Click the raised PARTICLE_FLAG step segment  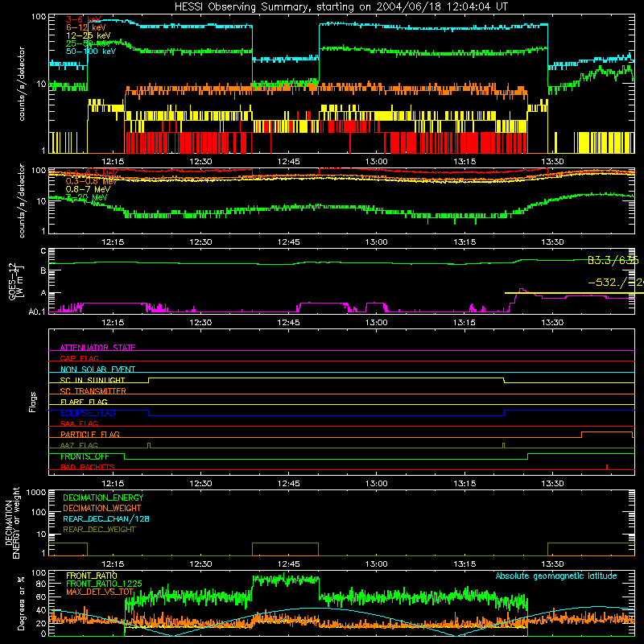coord(607,432)
